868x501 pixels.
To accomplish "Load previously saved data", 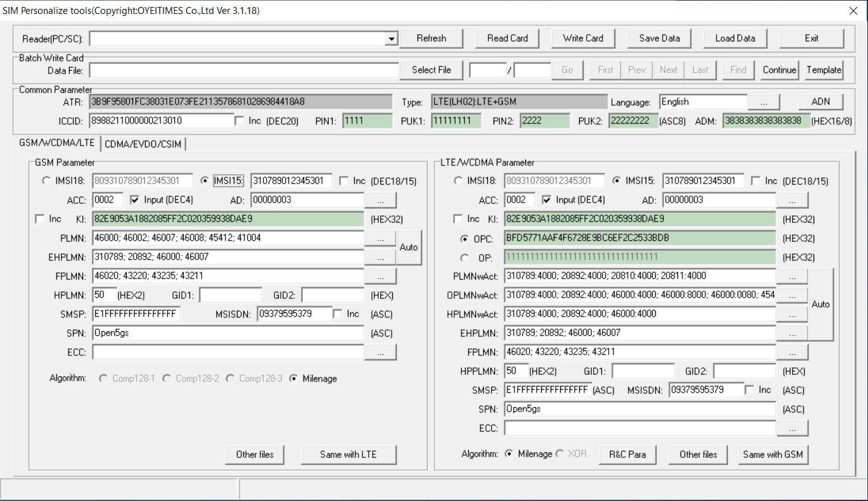I will click(x=735, y=38).
